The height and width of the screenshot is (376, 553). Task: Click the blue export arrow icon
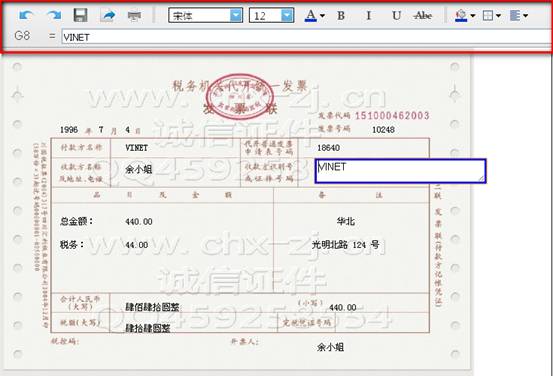tap(108, 15)
